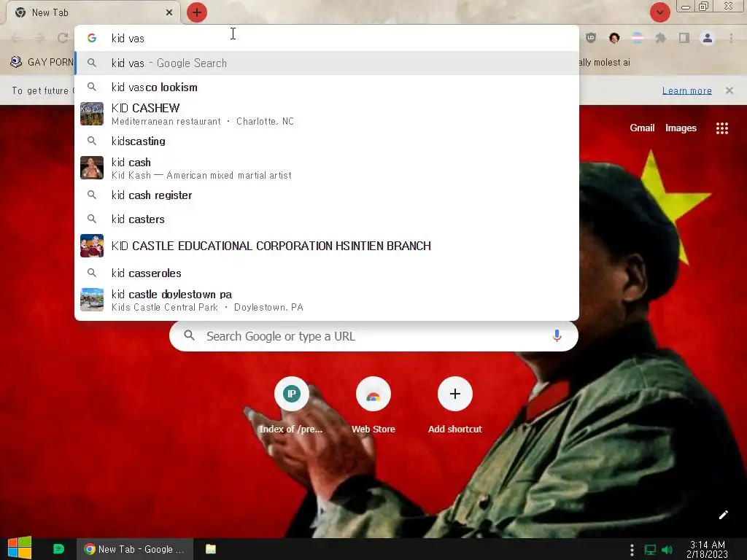Go back with the back arrow

(x=16, y=38)
